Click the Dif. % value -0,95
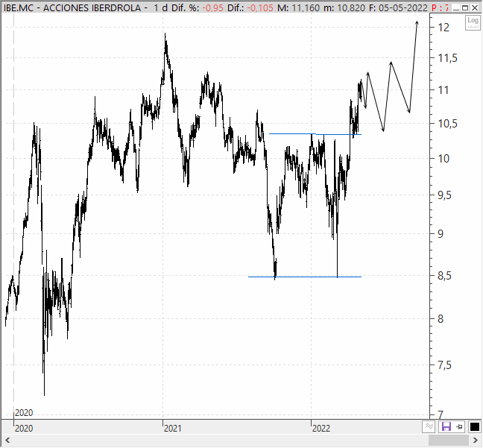Screen dimensions: 483x448 click(212, 7)
